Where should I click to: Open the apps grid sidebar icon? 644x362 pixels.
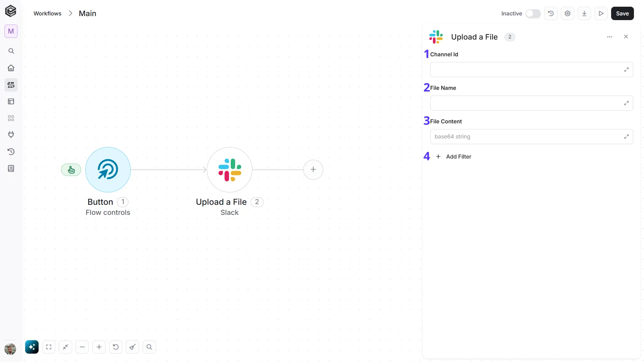tap(11, 118)
